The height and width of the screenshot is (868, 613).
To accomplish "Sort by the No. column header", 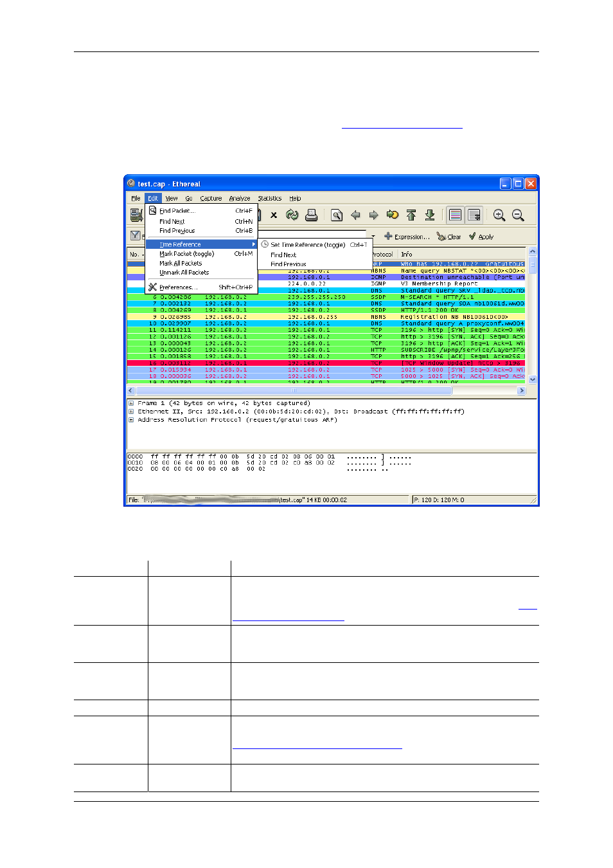I will click(x=136, y=254).
